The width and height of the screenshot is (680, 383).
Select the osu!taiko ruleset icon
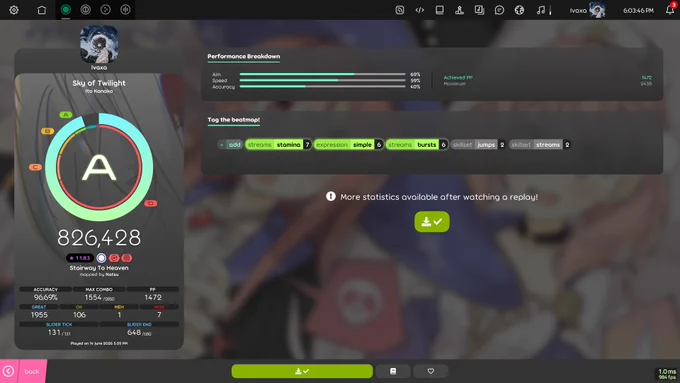(x=85, y=10)
